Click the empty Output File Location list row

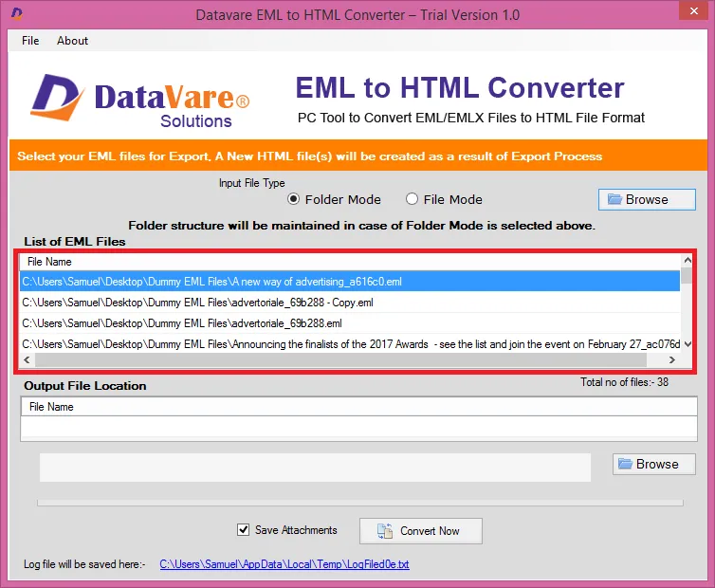[358, 428]
